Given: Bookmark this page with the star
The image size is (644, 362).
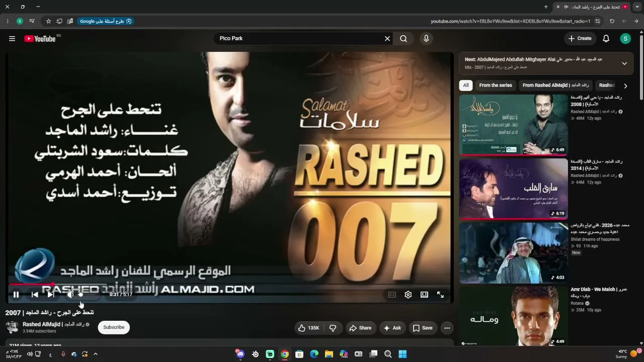Looking at the screenshot, I should tap(48, 21).
